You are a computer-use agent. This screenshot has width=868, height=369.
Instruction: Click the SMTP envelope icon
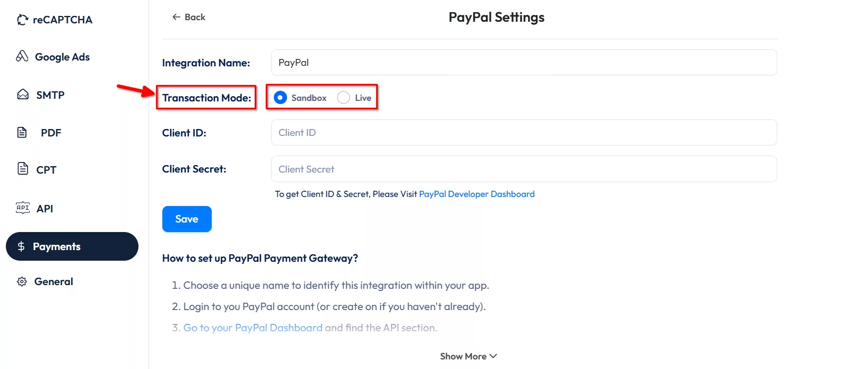[23, 95]
